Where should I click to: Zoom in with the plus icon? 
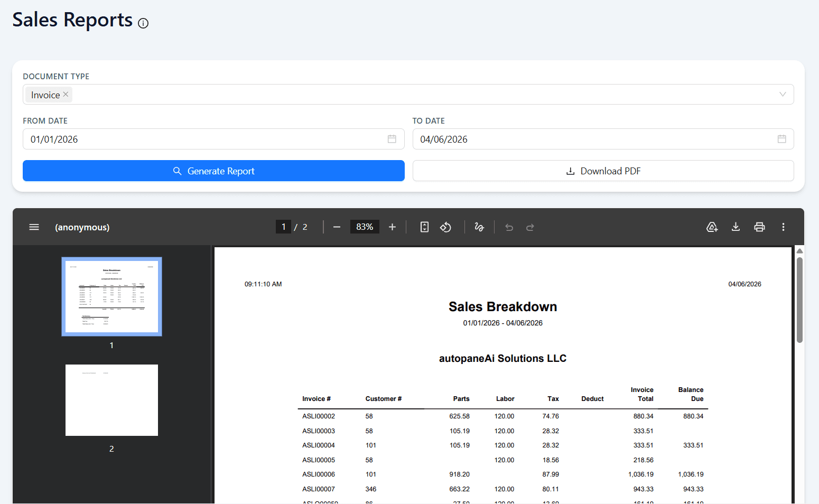[x=392, y=227]
